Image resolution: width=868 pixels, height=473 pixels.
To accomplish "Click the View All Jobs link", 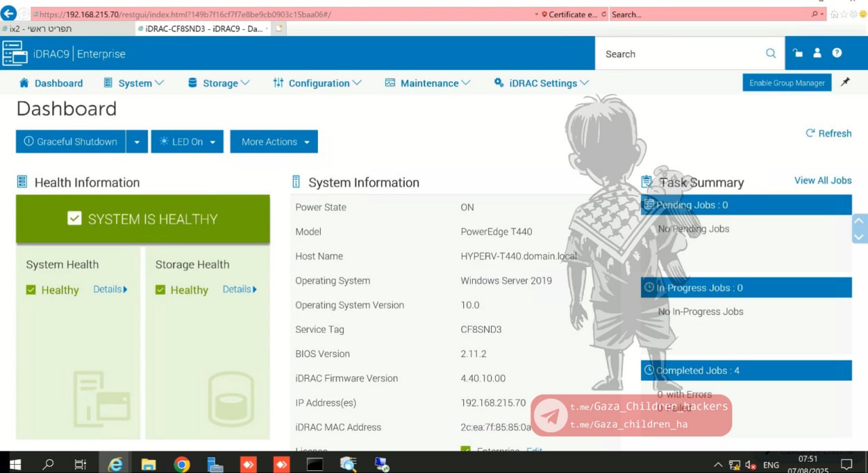I will coord(823,180).
